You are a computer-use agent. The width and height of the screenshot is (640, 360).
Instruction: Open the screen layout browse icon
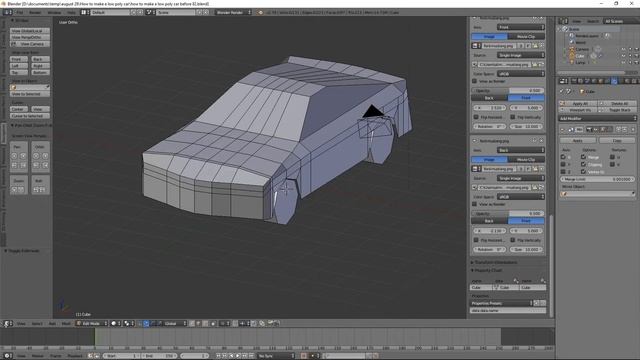[84, 12]
